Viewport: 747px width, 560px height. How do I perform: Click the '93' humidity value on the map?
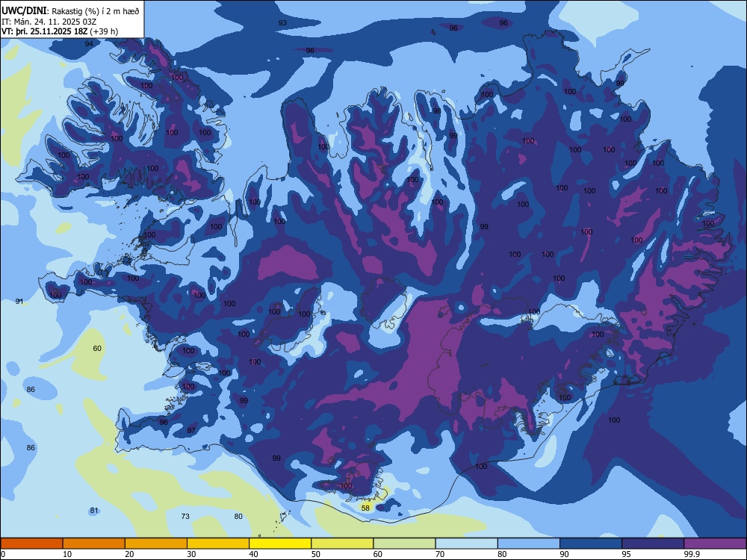click(282, 23)
